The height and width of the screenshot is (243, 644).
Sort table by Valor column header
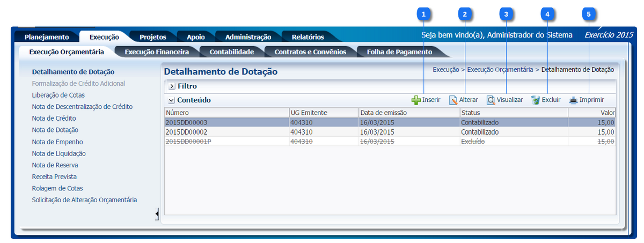click(607, 113)
